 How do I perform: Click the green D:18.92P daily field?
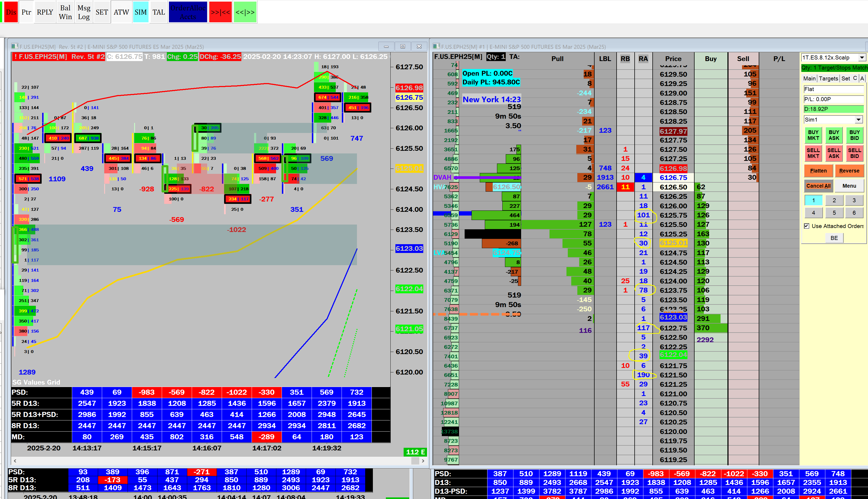tap(834, 109)
